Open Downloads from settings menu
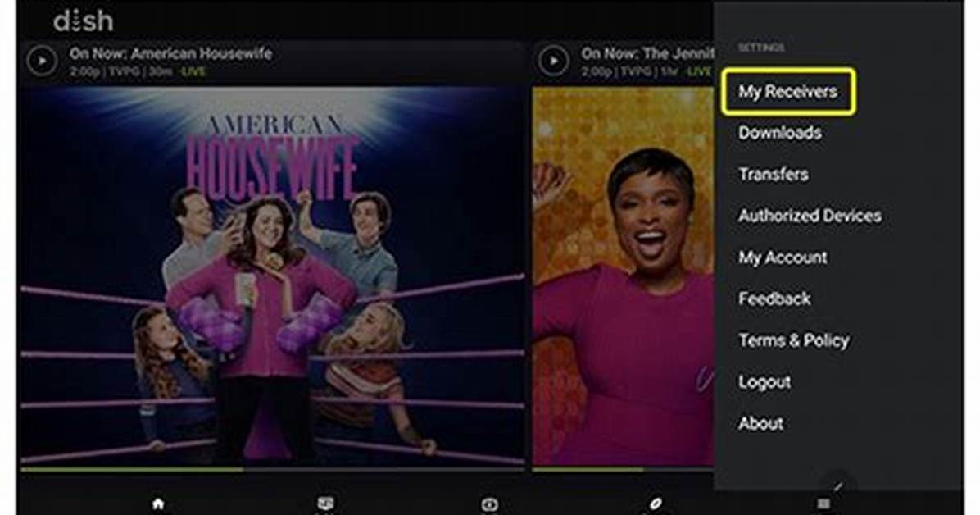980x515 pixels. click(780, 133)
